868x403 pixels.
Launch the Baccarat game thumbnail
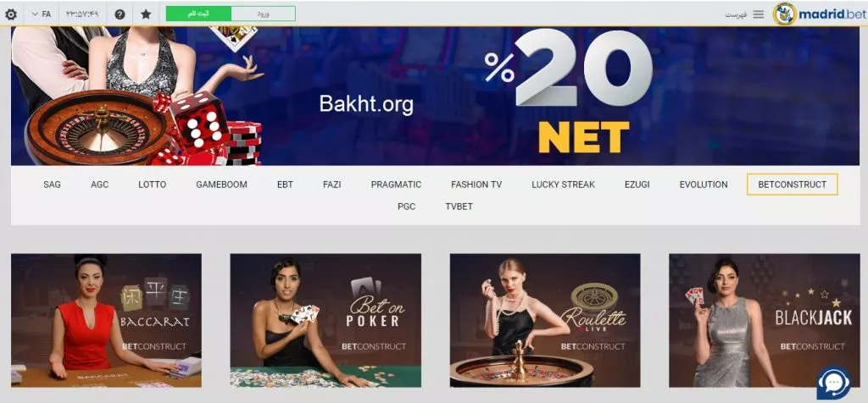point(106,321)
